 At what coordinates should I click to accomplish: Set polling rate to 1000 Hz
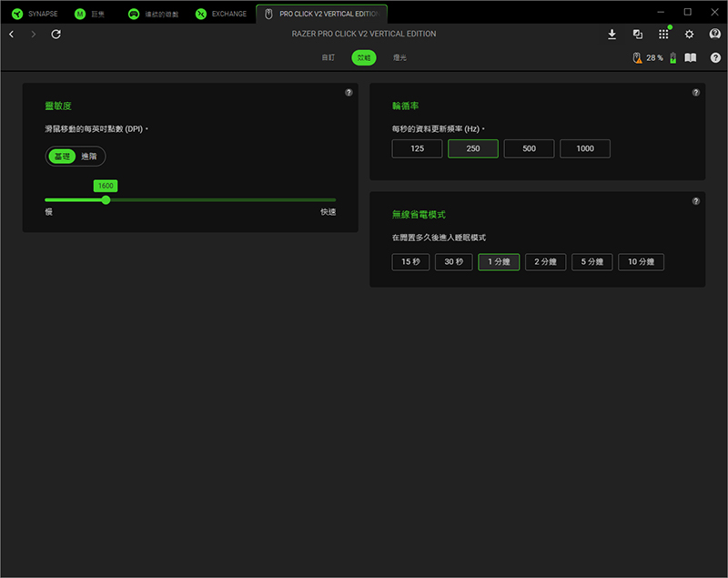coord(585,148)
